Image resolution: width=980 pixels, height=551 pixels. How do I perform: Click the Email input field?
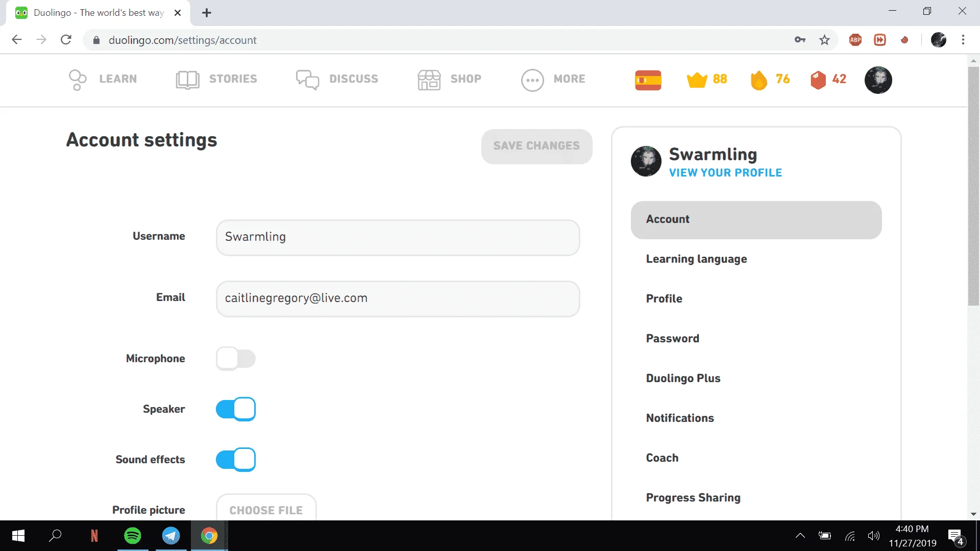point(398,299)
